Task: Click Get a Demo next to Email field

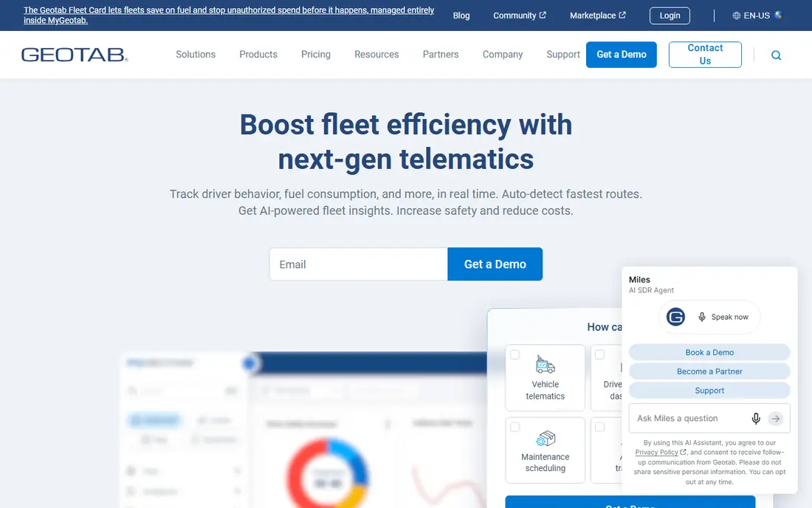Action: click(x=495, y=264)
